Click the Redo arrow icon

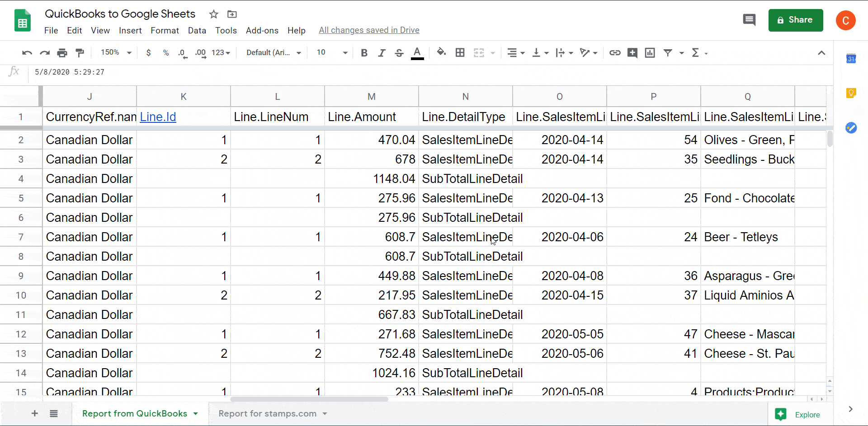tap(44, 53)
